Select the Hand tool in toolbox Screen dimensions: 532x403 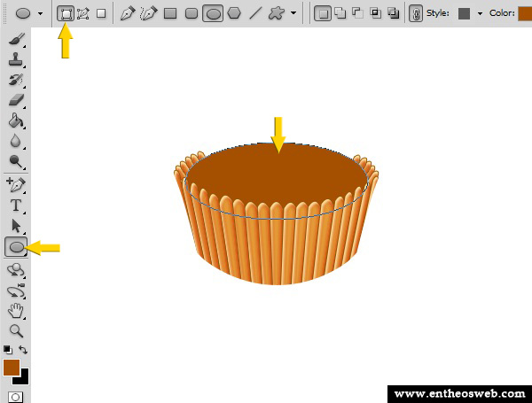point(16,311)
